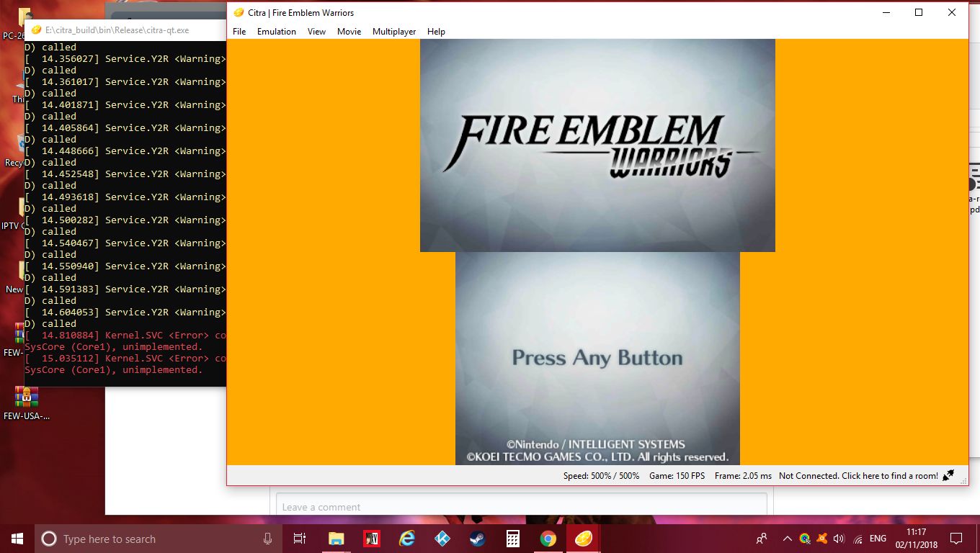Viewport: 980px width, 553px height.
Task: Click the multiplayer network status icon
Action: click(x=948, y=475)
